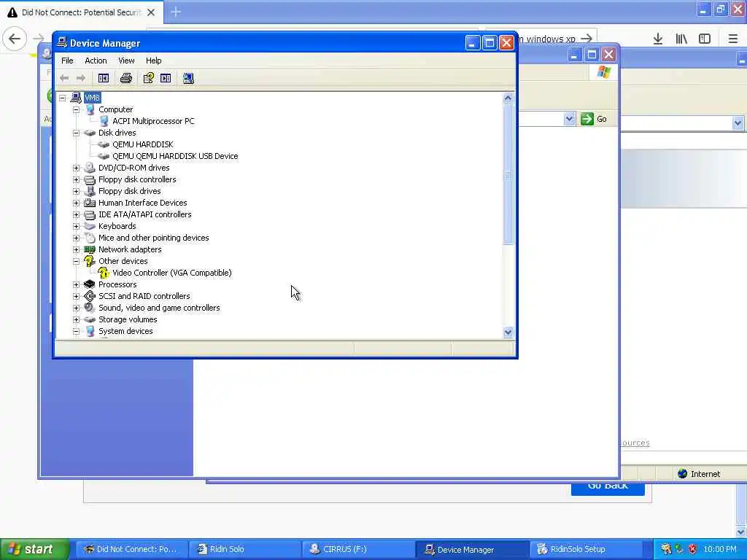Image resolution: width=747 pixels, height=560 pixels.
Task: Click the device tree vertical scrollbar thumb
Action: click(508, 174)
